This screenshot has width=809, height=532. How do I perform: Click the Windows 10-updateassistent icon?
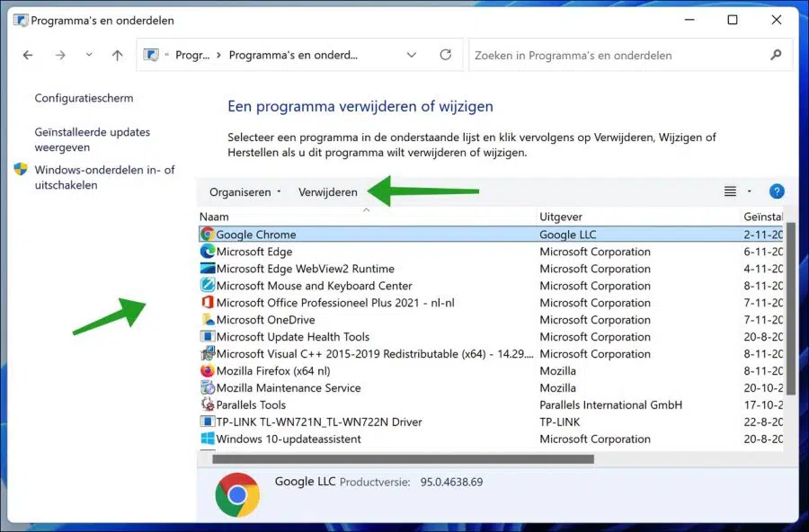click(208, 439)
